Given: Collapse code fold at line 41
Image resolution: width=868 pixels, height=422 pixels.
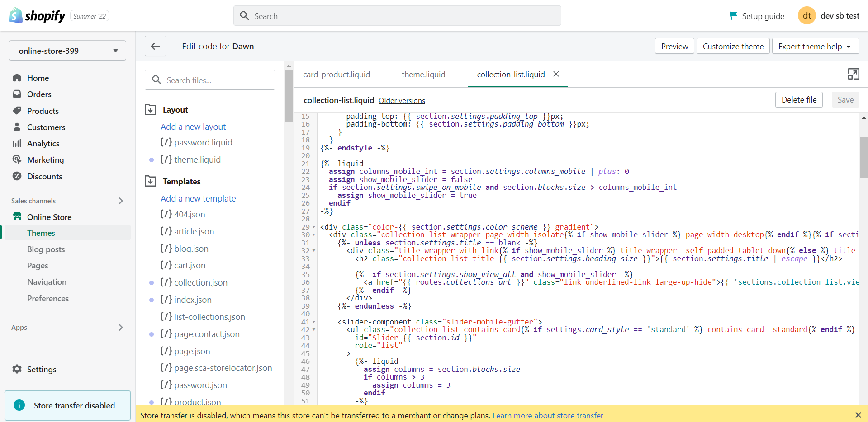Looking at the screenshot, I should (x=314, y=322).
